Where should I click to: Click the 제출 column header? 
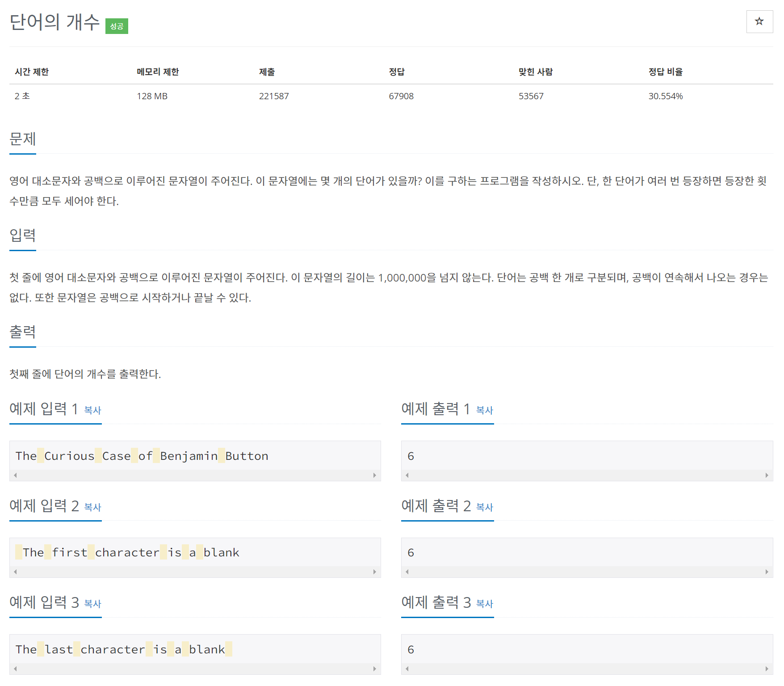[x=267, y=72]
